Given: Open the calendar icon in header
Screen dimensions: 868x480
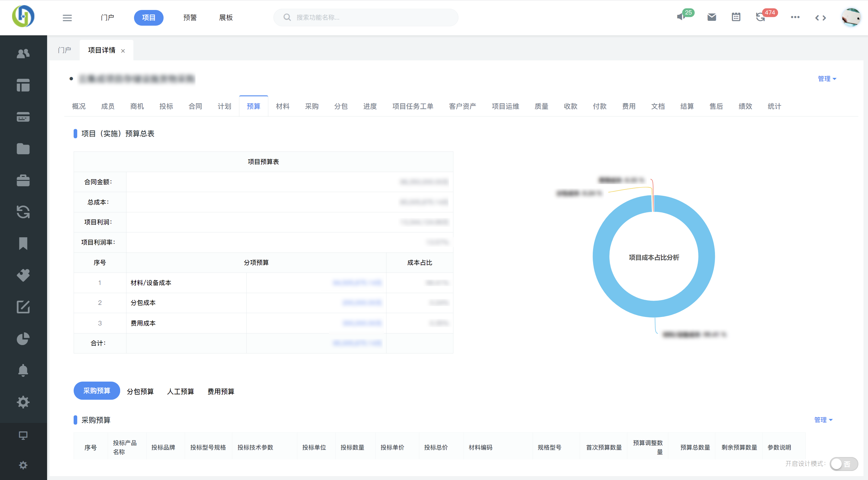Looking at the screenshot, I should (736, 17).
